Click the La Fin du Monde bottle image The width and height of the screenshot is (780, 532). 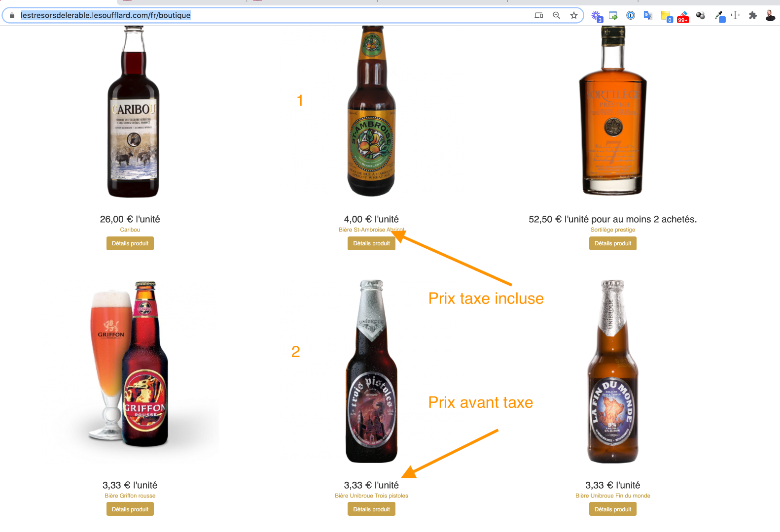tap(613, 371)
